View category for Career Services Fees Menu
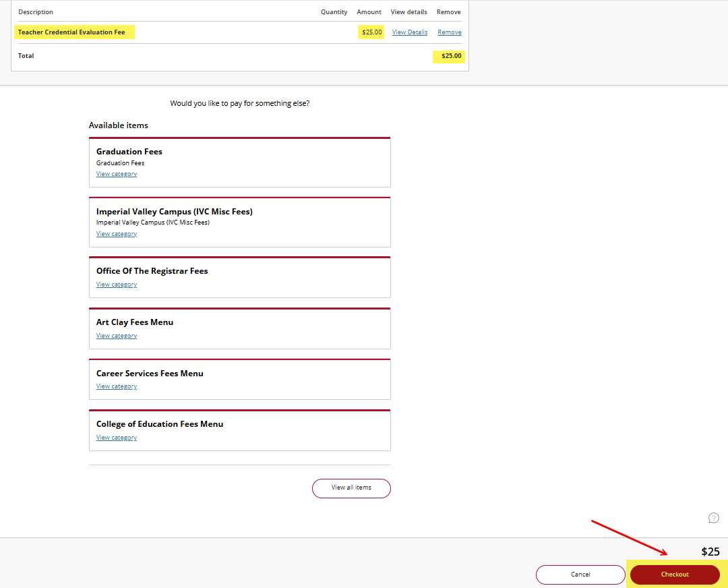 [x=117, y=386]
